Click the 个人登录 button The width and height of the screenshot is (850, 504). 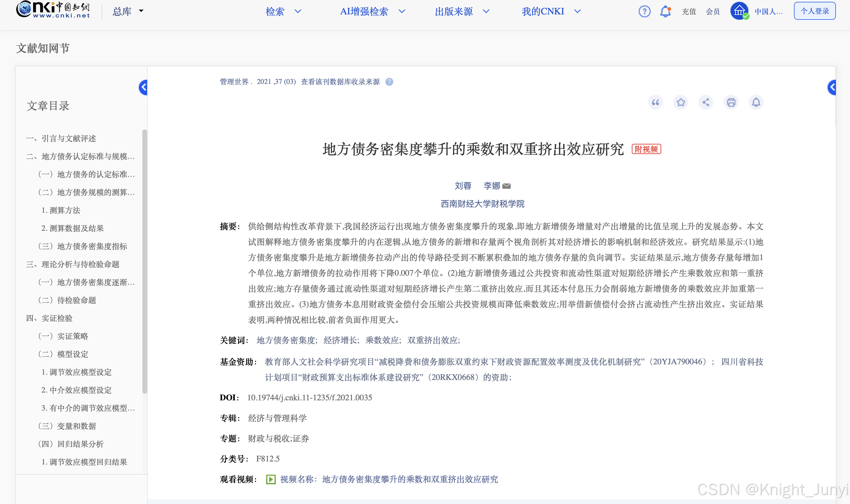pyautogui.click(x=814, y=11)
